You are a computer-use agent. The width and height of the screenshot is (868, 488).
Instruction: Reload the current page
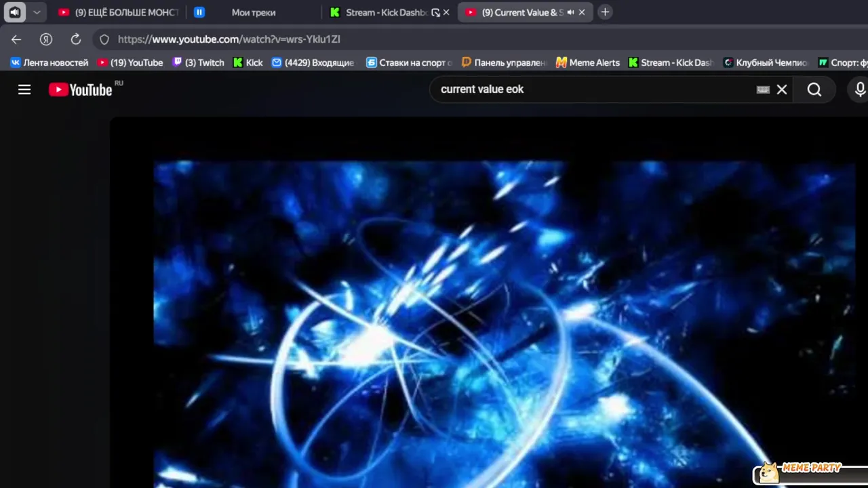point(76,39)
